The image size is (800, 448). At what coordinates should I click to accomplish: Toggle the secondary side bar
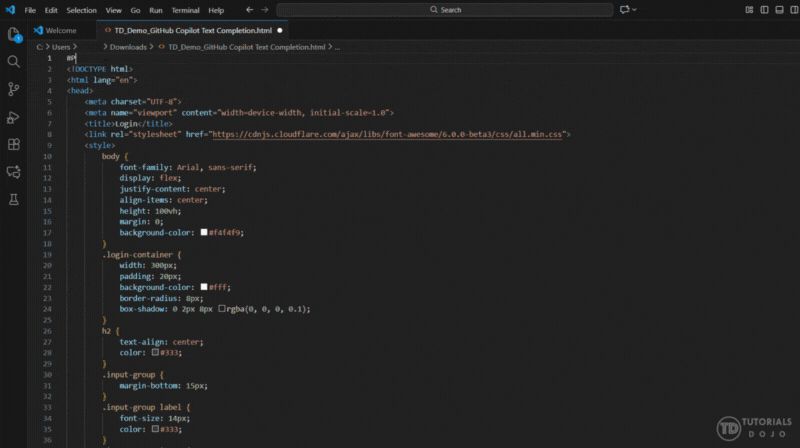click(x=794, y=10)
